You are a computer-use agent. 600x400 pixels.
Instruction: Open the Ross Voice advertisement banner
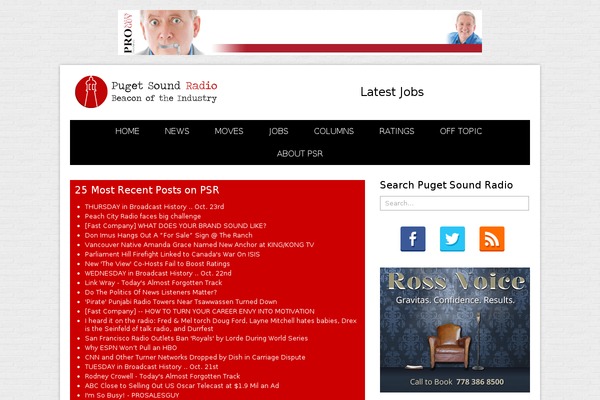pyautogui.click(x=455, y=330)
